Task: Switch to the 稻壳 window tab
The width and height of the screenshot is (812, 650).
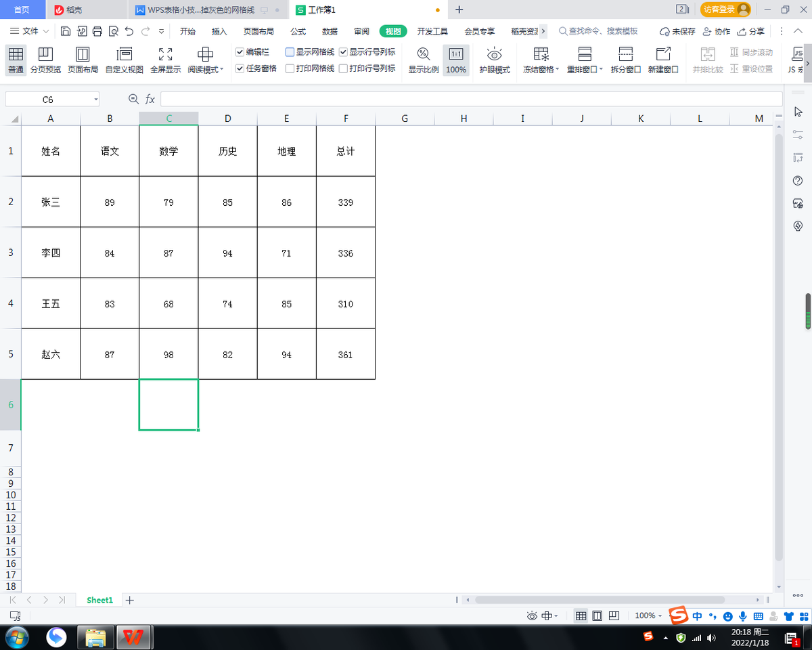Action: tap(87, 9)
